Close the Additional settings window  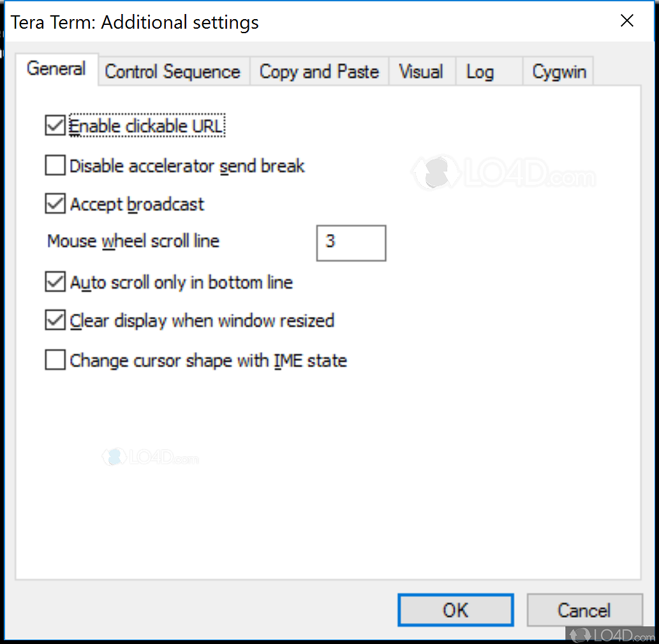coord(627,21)
